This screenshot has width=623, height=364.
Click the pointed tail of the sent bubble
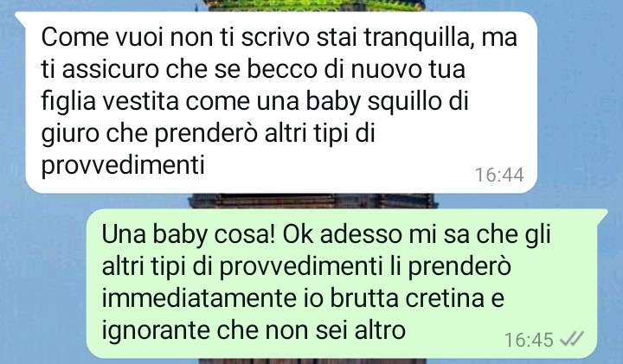(x=602, y=215)
